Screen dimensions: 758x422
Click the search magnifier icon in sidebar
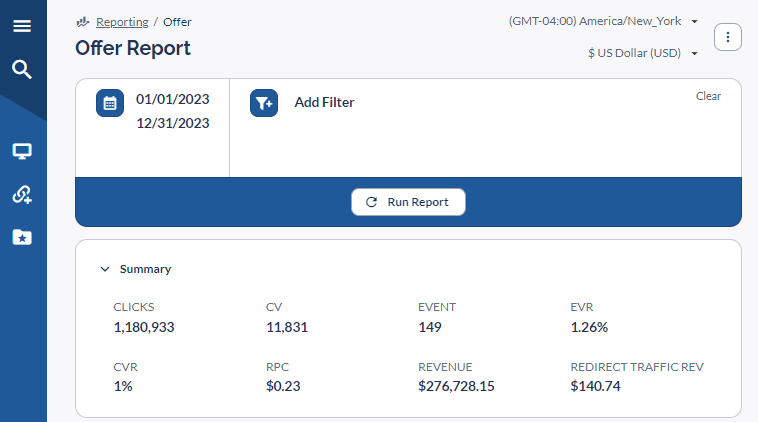pyautogui.click(x=22, y=69)
